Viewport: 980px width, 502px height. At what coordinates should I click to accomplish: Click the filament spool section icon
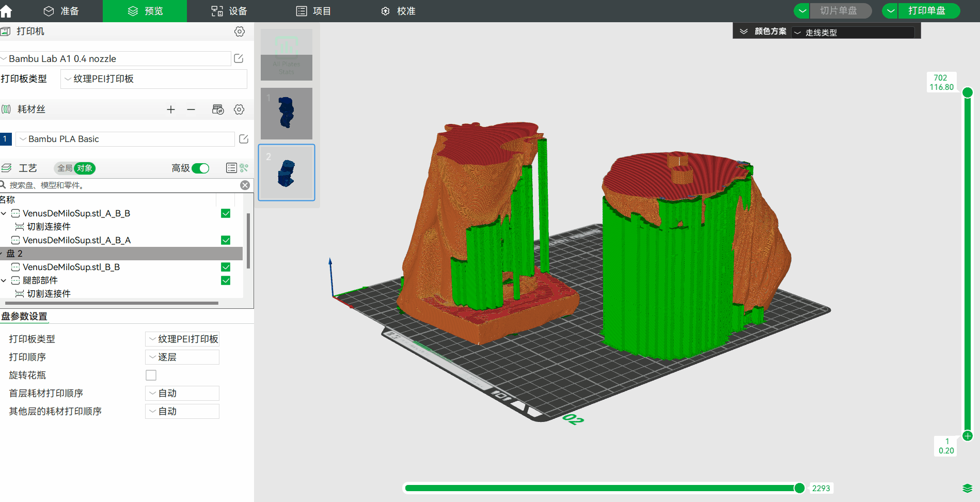[x=6, y=109]
